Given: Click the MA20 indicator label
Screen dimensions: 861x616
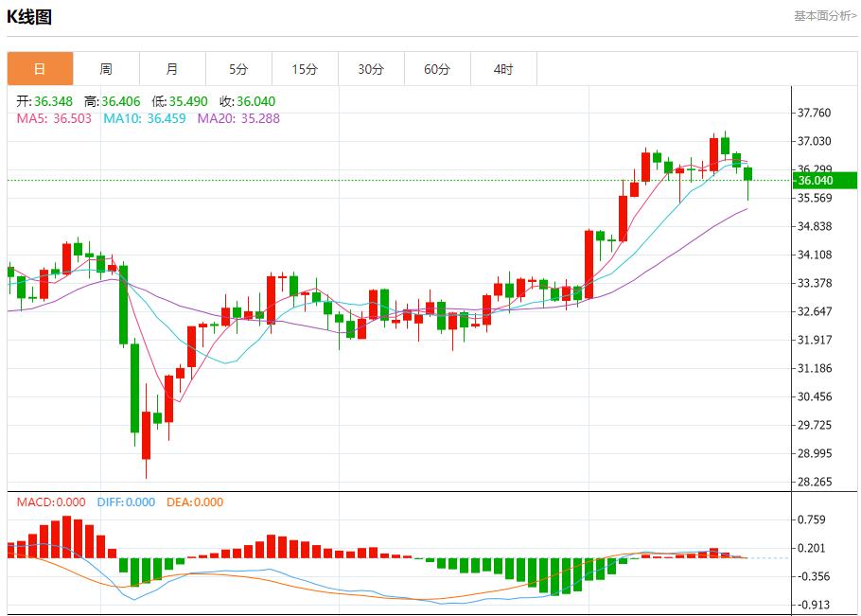Looking at the screenshot, I should point(238,118).
